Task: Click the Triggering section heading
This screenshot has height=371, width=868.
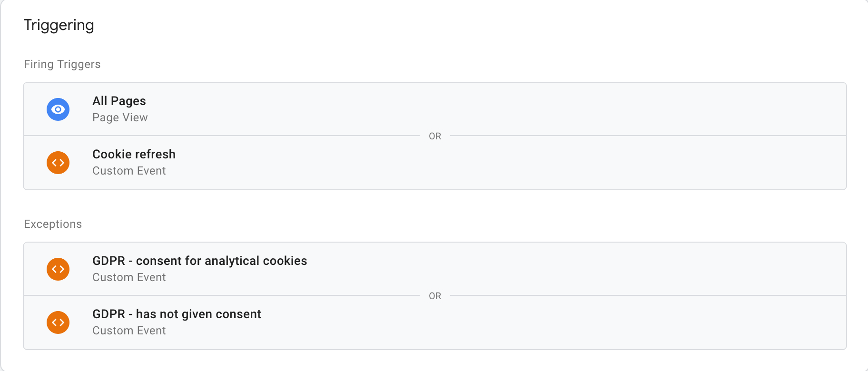Action: (x=59, y=25)
